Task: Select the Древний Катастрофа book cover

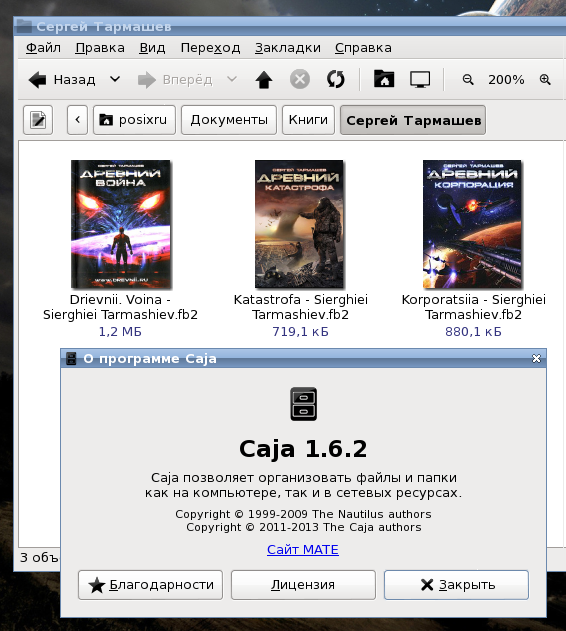Action: click(300, 224)
